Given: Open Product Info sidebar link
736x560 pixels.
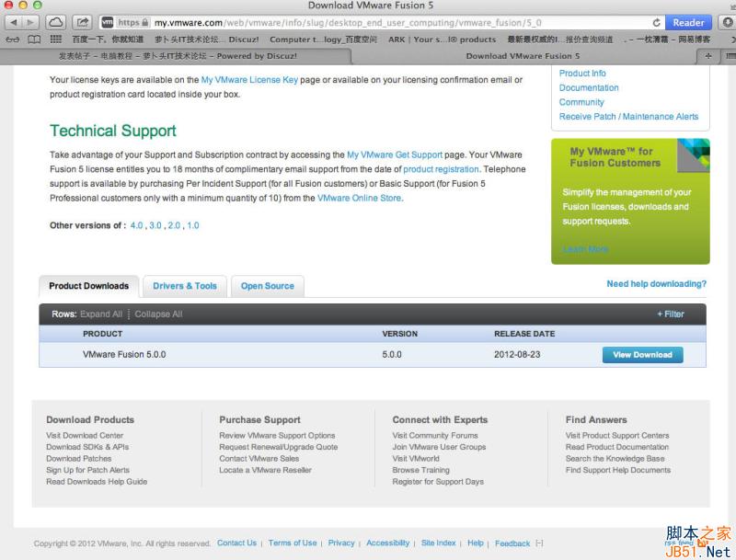Looking at the screenshot, I should pos(582,74).
